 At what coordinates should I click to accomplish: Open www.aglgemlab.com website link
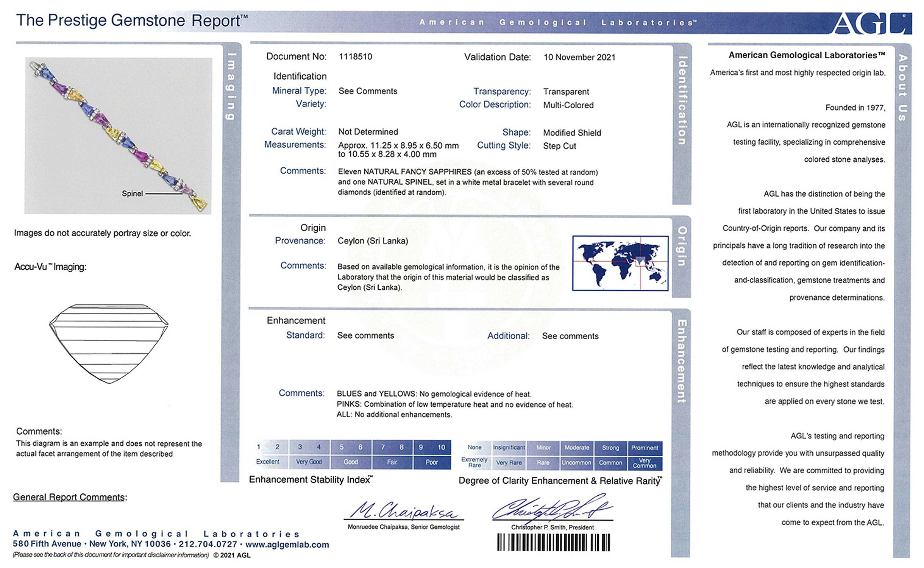click(x=287, y=545)
